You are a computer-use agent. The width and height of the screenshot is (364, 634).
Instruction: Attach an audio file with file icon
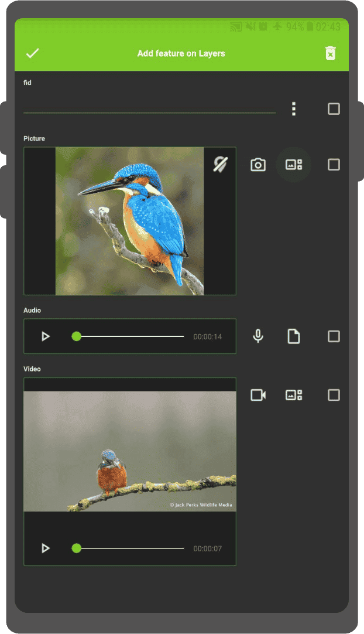click(294, 336)
